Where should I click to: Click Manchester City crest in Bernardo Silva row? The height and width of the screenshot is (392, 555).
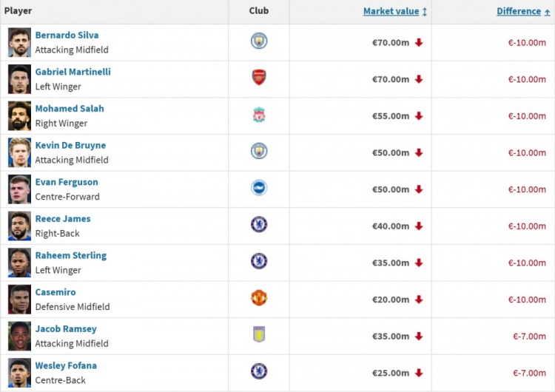click(259, 41)
